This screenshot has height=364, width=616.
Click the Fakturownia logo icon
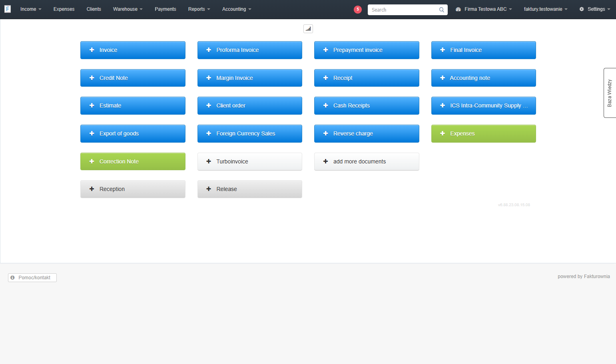tap(8, 9)
